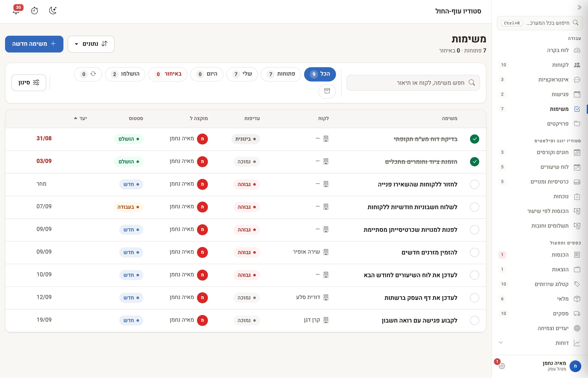Open אינטראקציות in sidebar
The image size is (588, 378).
(x=540, y=80)
